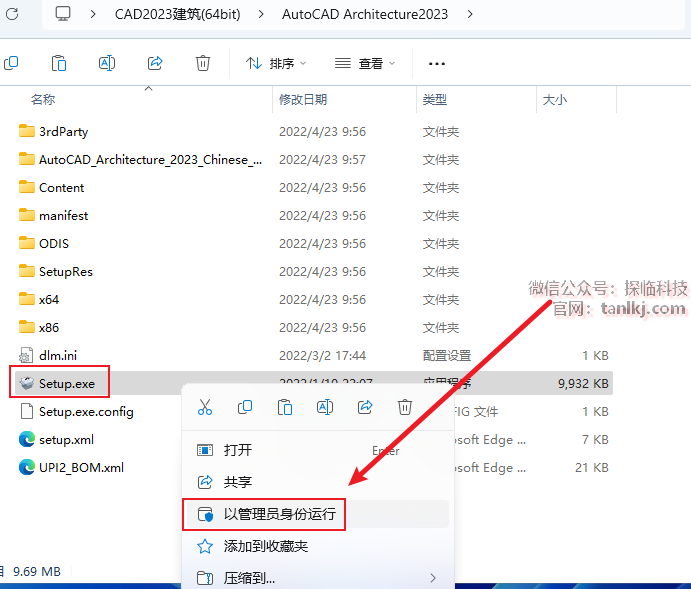Screen dimensions: 691x589
Task: Click the Delete icon in context menu
Action: tap(405, 407)
